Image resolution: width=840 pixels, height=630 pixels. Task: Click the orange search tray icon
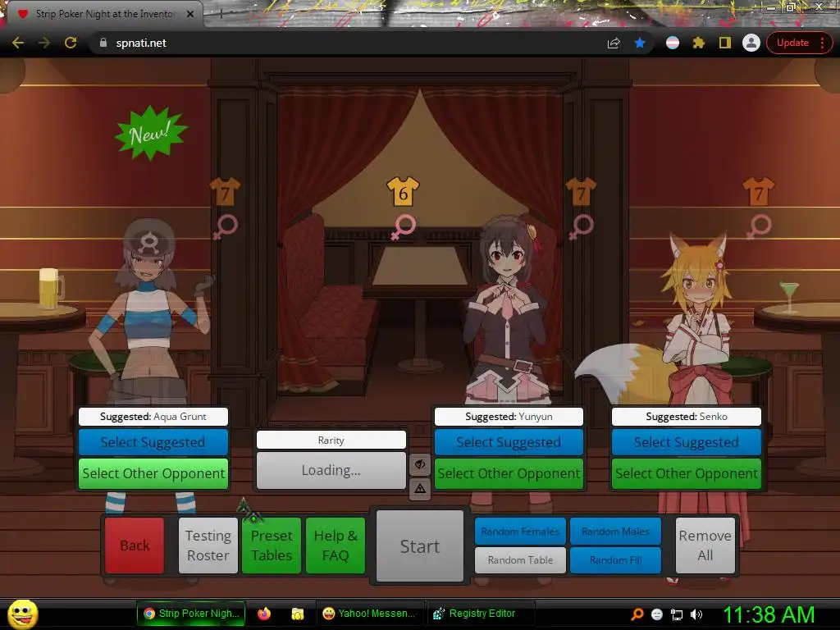(637, 614)
